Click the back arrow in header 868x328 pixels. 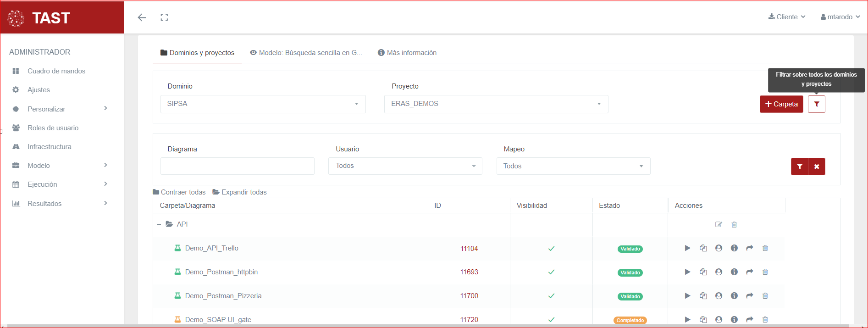142,17
